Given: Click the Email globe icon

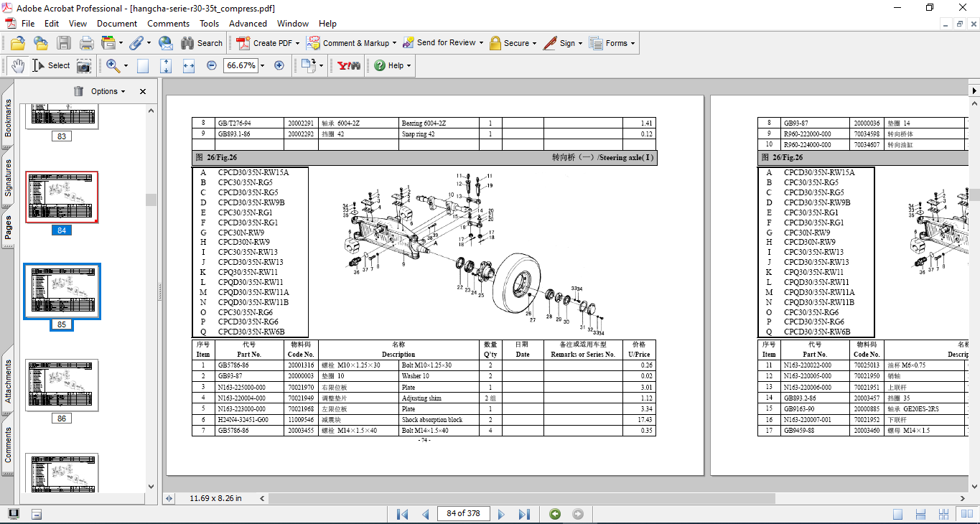Looking at the screenshot, I should (165, 43).
